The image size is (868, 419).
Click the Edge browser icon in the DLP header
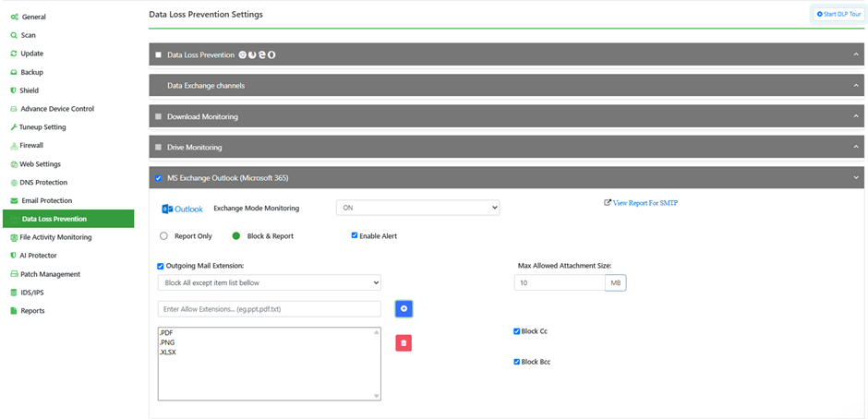(x=262, y=54)
